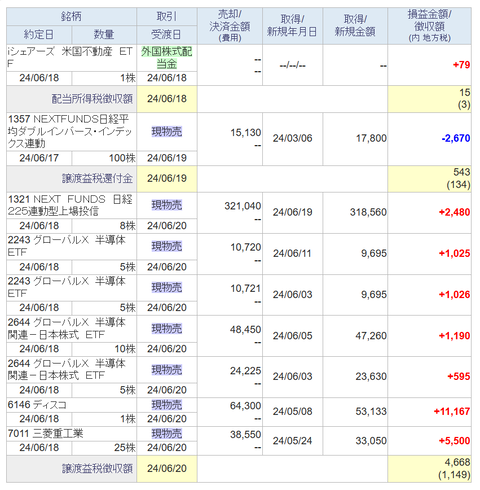Viewport: 480px width, 490px height.
Task: Click the 17,800 acquisition amount
Action: click(371, 138)
